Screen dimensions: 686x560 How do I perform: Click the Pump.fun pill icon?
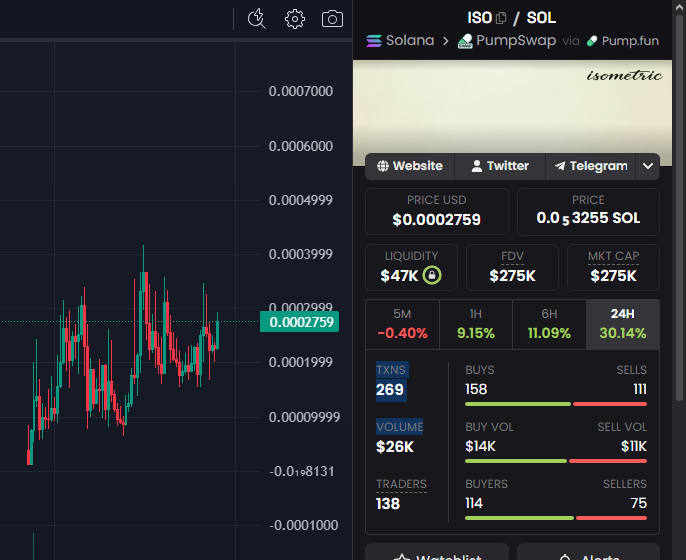(592, 41)
